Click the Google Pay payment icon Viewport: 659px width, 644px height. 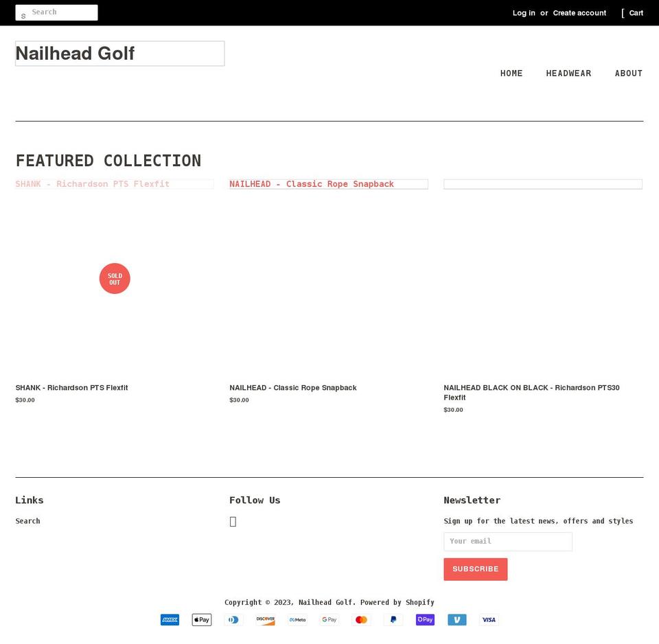click(x=329, y=619)
